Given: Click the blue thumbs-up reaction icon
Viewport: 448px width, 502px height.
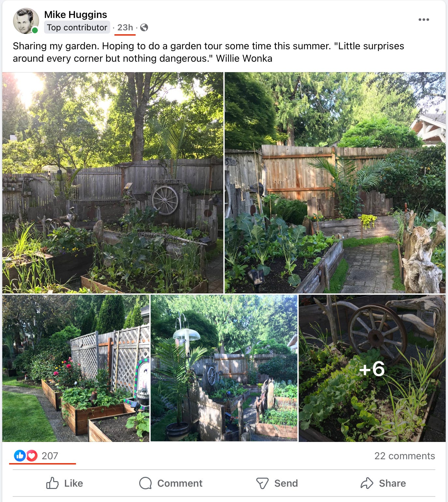Looking at the screenshot, I should (x=20, y=456).
